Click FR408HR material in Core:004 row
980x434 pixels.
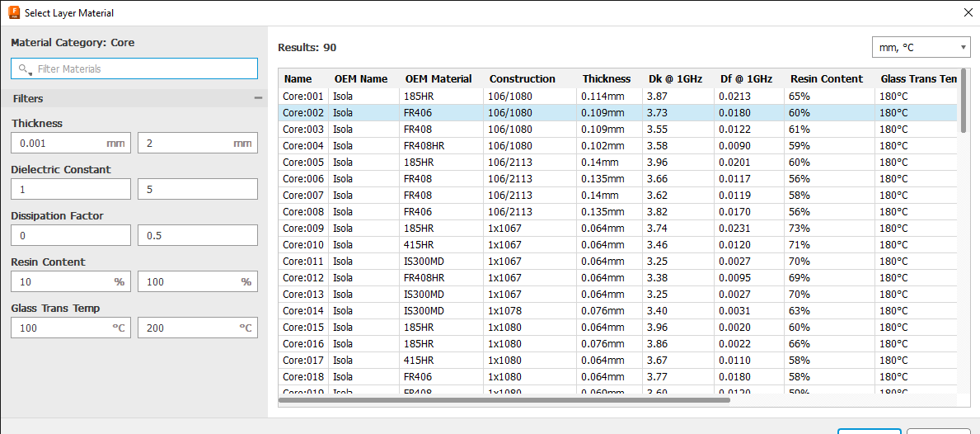(x=424, y=146)
